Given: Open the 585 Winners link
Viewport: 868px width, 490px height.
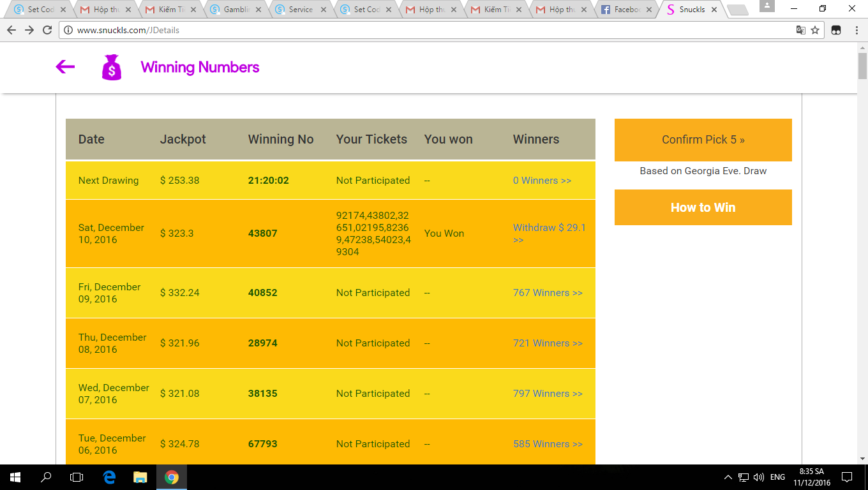Looking at the screenshot, I should pos(548,444).
